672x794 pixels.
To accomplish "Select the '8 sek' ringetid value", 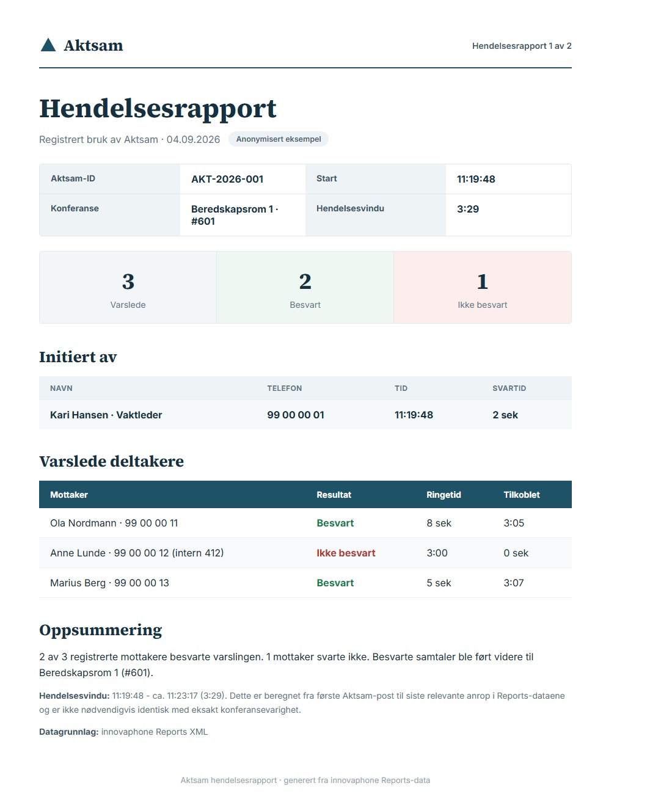I will (x=439, y=523).
